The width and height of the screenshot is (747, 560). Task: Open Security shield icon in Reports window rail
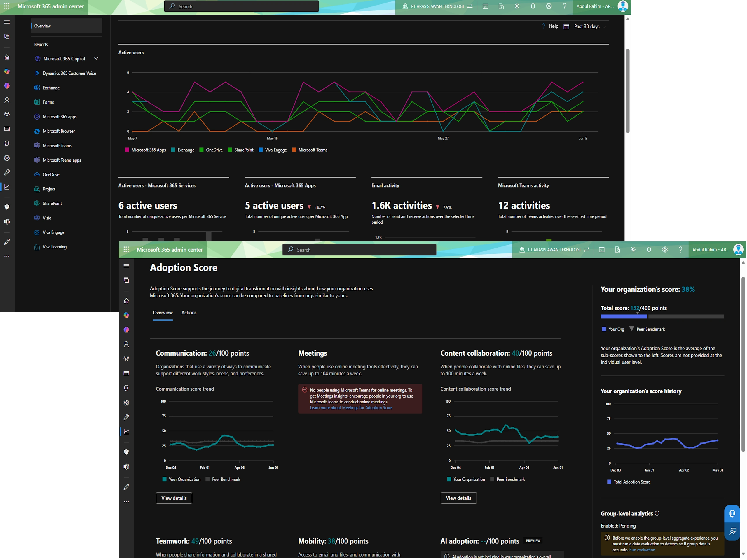click(x=7, y=207)
